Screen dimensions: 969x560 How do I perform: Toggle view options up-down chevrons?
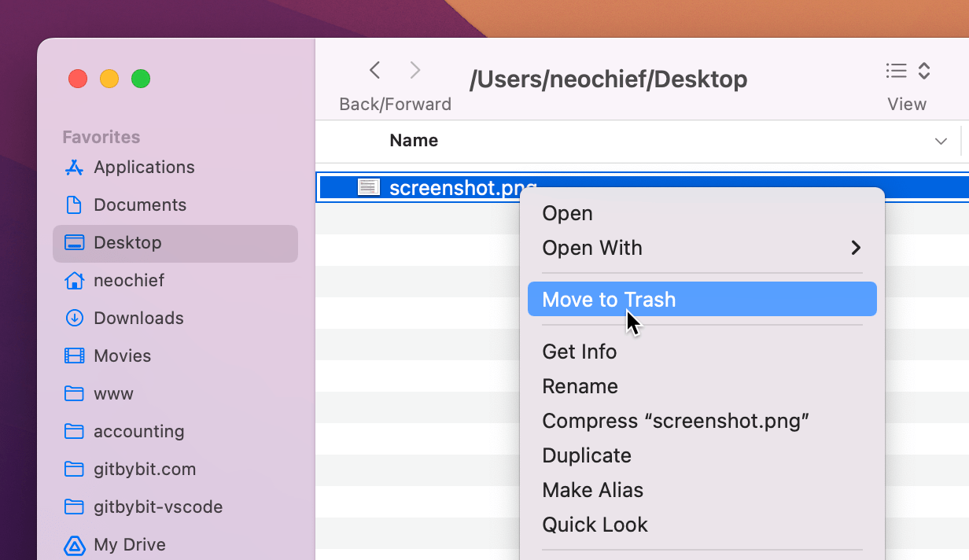pyautogui.click(x=925, y=71)
